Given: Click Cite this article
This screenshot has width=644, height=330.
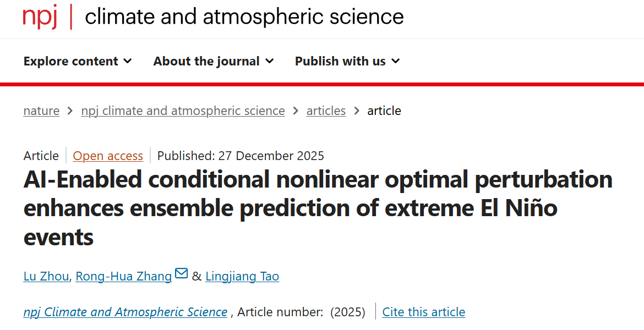Looking at the screenshot, I should point(424,312).
